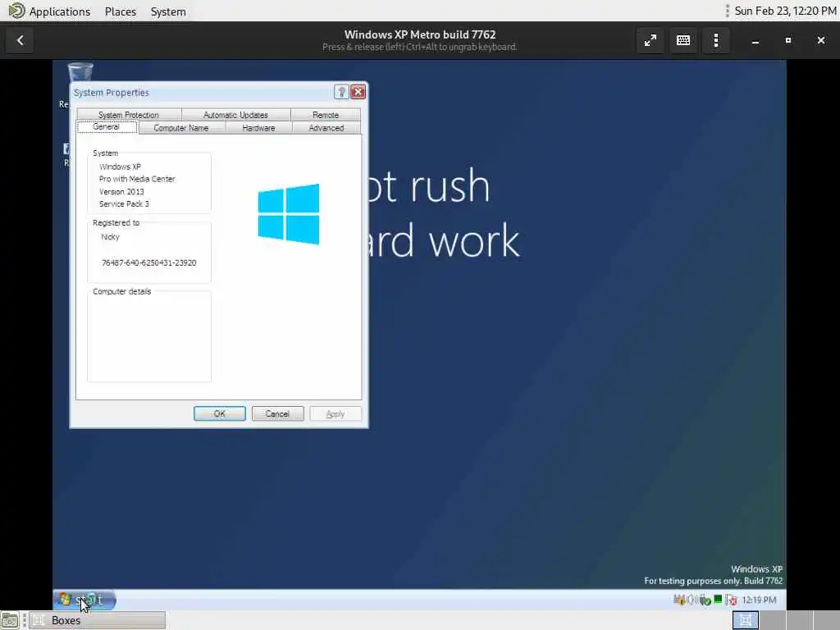Open the XP start button
Image resolution: width=840 pixels, height=630 pixels.
[x=84, y=600]
